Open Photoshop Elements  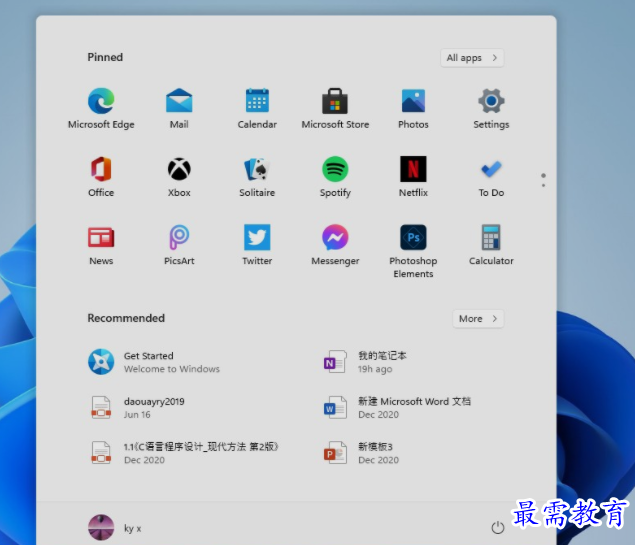tap(413, 251)
